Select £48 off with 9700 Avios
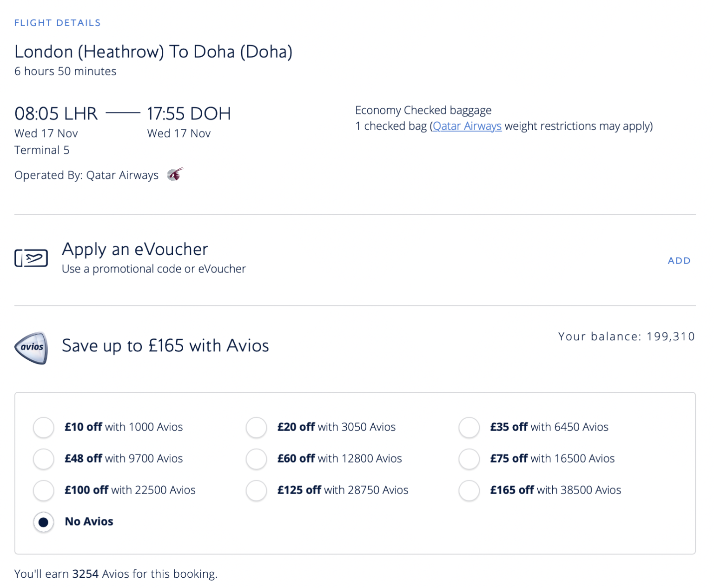 tap(43, 459)
